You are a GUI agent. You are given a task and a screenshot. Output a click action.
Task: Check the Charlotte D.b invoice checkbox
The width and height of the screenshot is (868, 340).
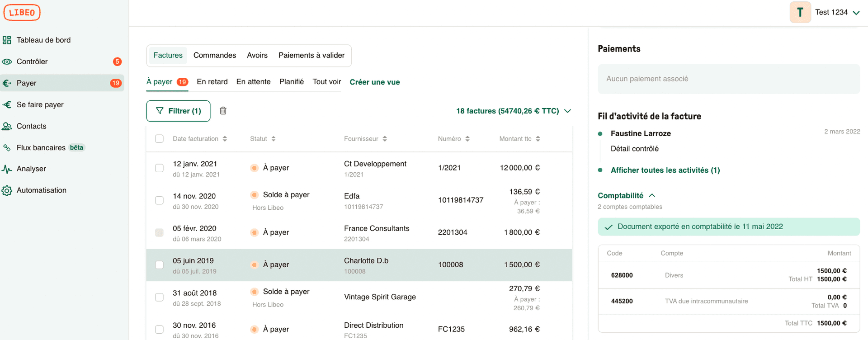tap(159, 265)
